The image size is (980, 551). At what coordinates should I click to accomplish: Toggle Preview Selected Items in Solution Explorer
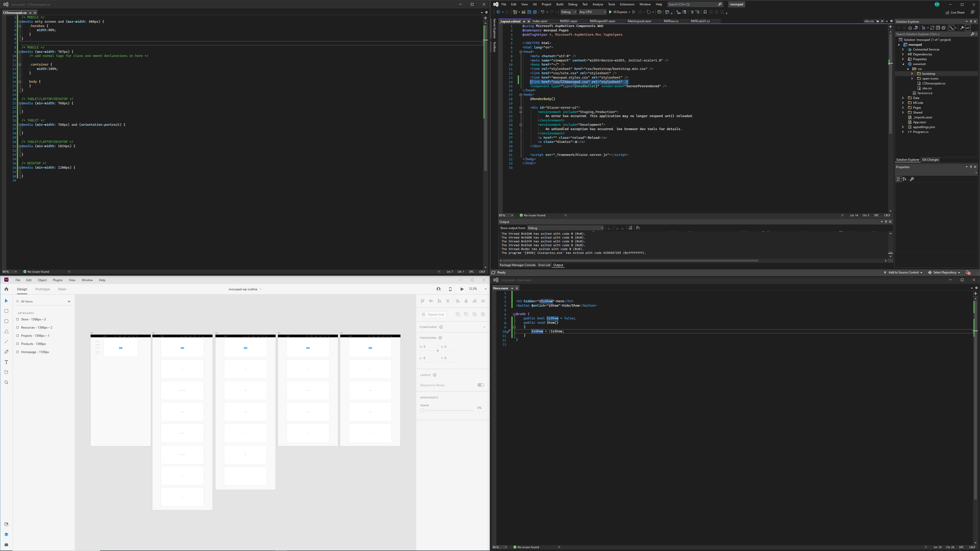pos(967,28)
